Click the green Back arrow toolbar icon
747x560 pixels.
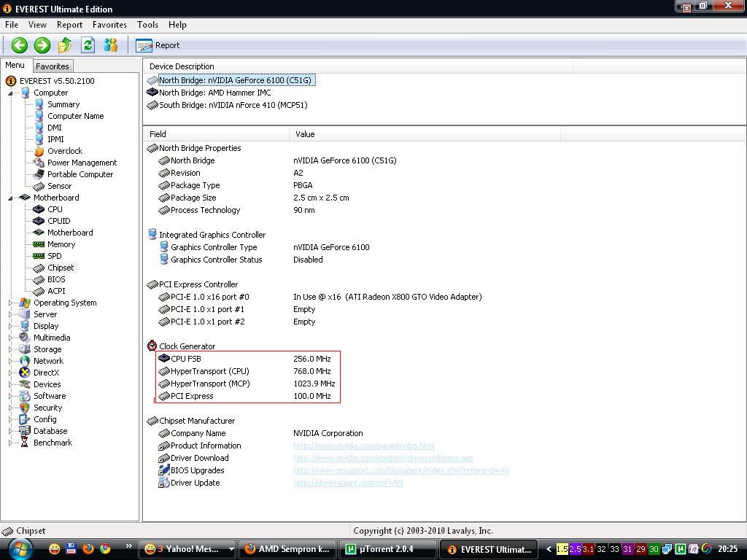[x=20, y=45]
